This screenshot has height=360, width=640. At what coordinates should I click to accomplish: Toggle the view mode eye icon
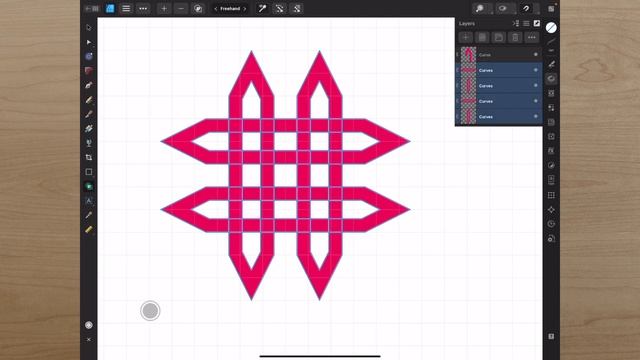tap(503, 9)
